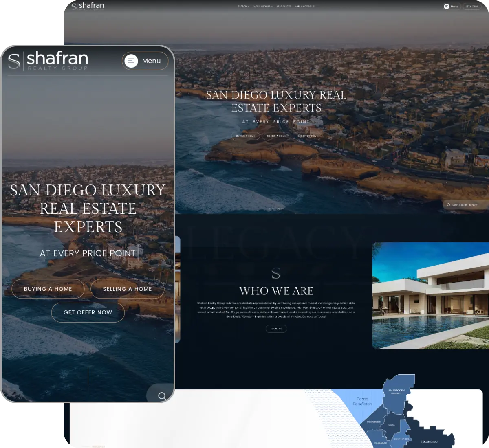Tap the mobile Selling a Home button

click(x=127, y=289)
